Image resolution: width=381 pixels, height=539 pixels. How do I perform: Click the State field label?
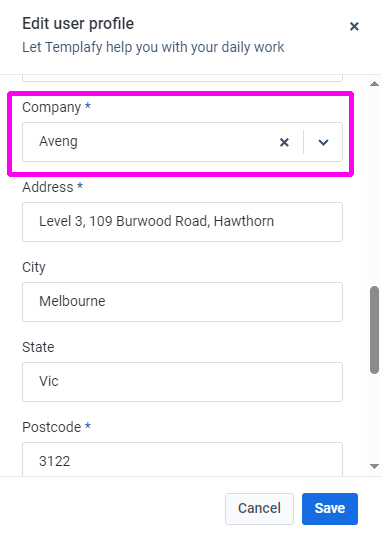point(38,347)
